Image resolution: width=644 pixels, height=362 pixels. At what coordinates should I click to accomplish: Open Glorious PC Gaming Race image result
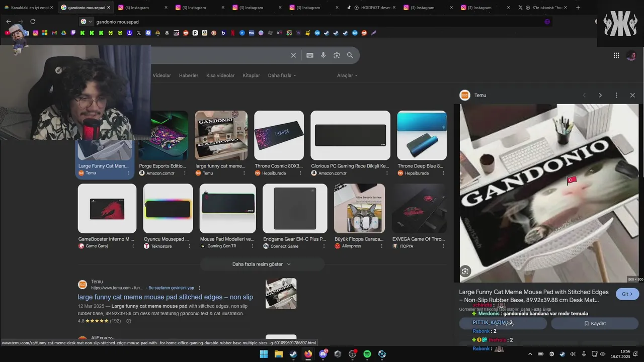click(x=350, y=135)
